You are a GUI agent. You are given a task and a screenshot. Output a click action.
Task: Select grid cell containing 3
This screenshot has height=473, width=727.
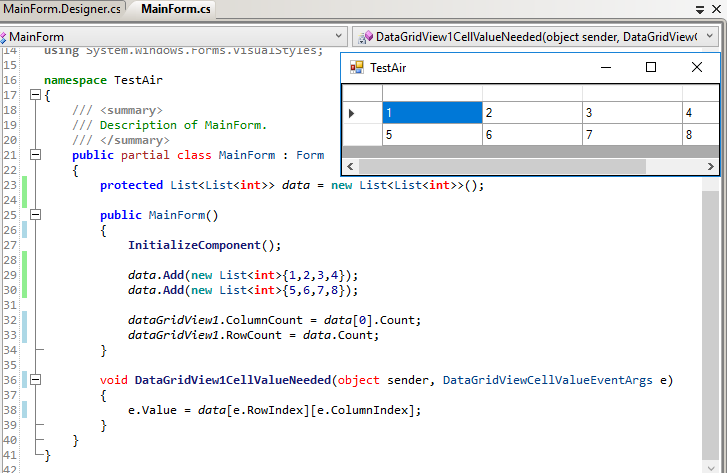coord(632,113)
